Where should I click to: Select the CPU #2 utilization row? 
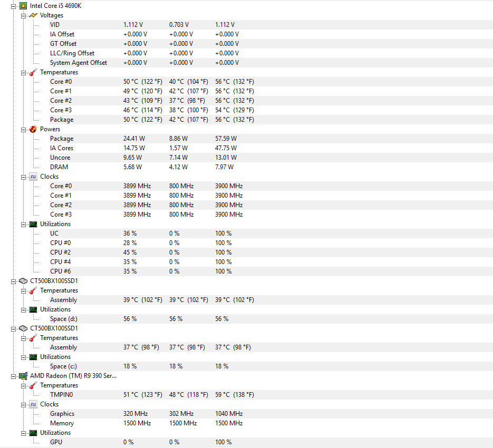[x=270, y=252]
